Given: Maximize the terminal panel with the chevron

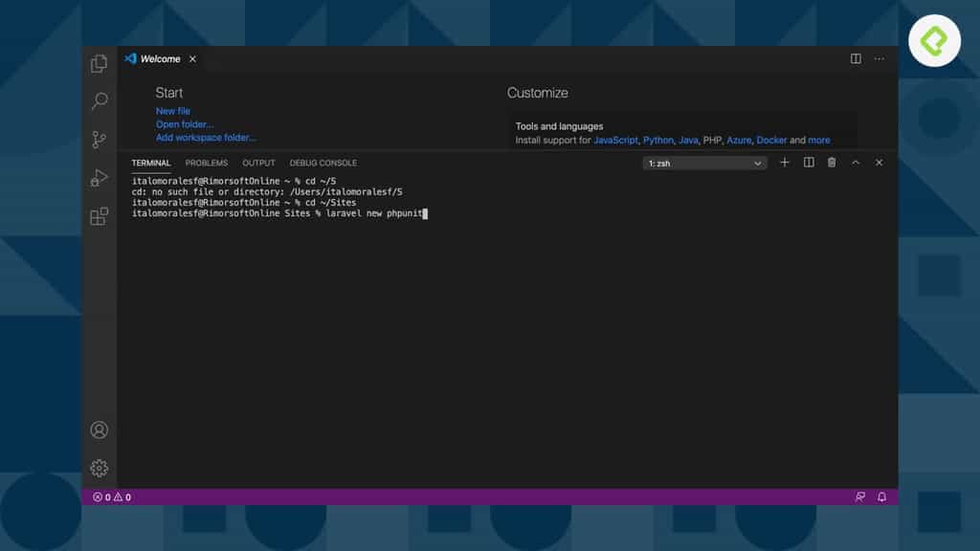Looking at the screenshot, I should (855, 163).
